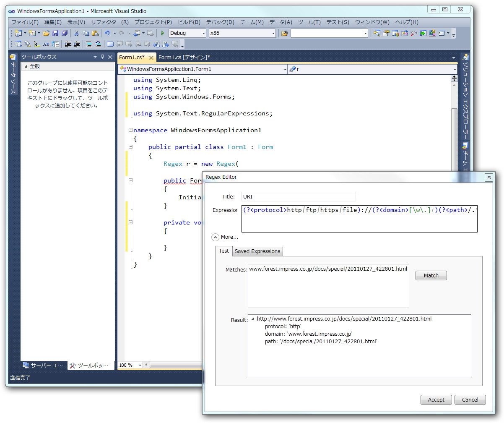Viewport: 504px width, 423px height.
Task: Start debugging with the green run arrow
Action: click(162, 34)
